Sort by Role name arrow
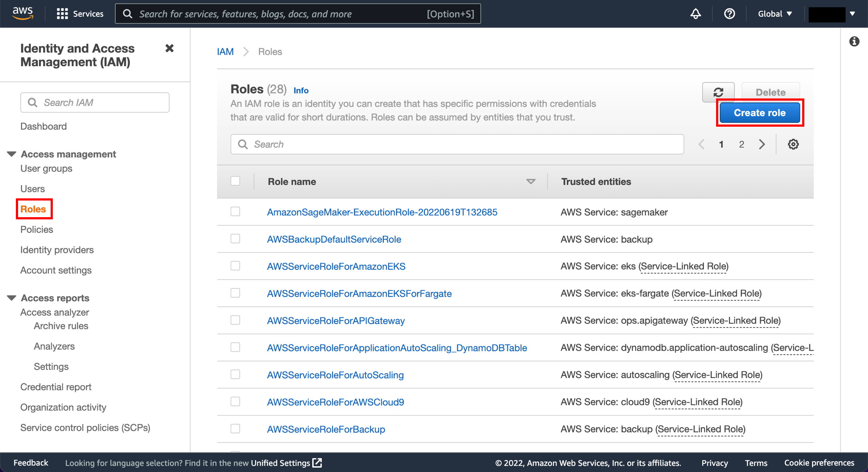The image size is (868, 472). [x=531, y=182]
